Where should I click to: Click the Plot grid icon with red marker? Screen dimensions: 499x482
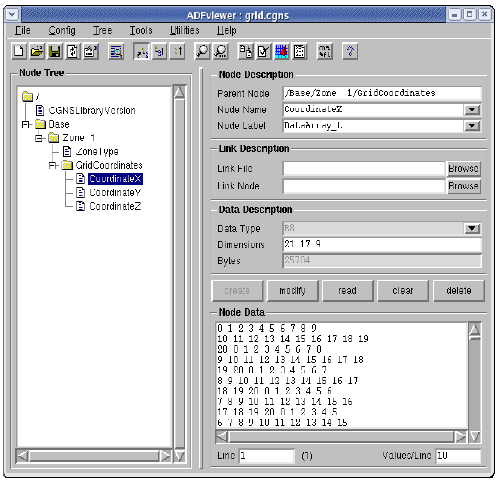pyautogui.click(x=282, y=51)
